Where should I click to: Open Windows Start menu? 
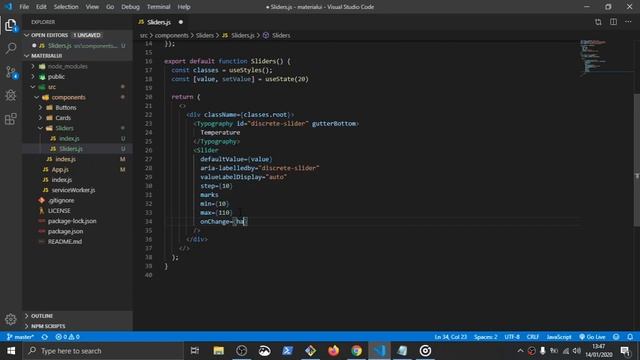(11, 351)
